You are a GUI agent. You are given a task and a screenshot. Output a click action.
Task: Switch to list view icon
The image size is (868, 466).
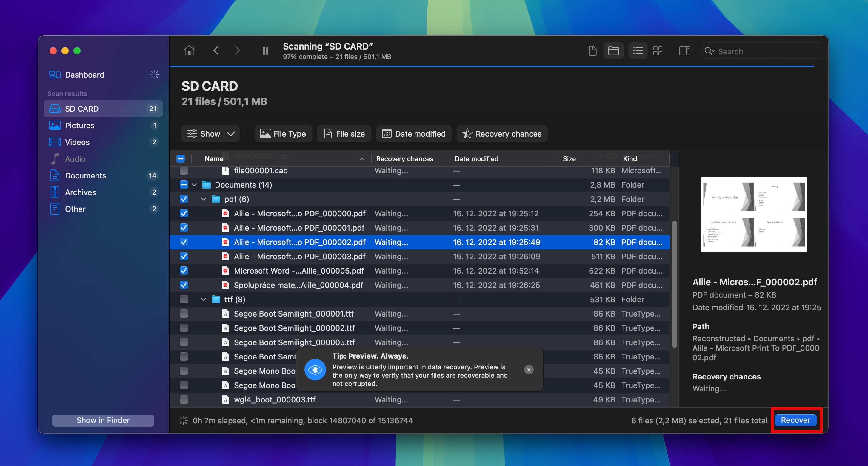[638, 51]
